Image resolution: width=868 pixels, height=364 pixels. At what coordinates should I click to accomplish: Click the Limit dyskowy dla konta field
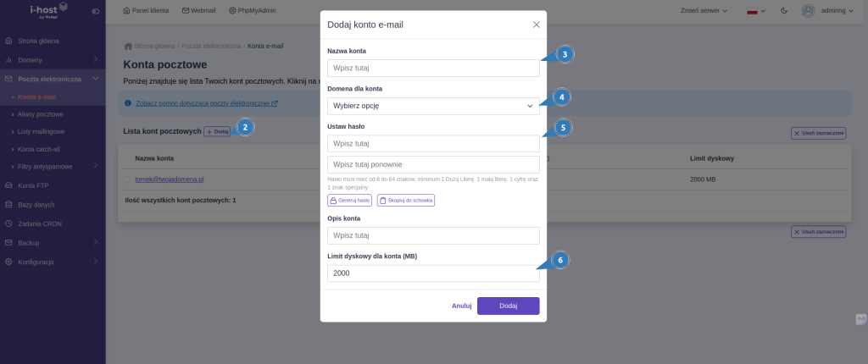click(x=433, y=273)
